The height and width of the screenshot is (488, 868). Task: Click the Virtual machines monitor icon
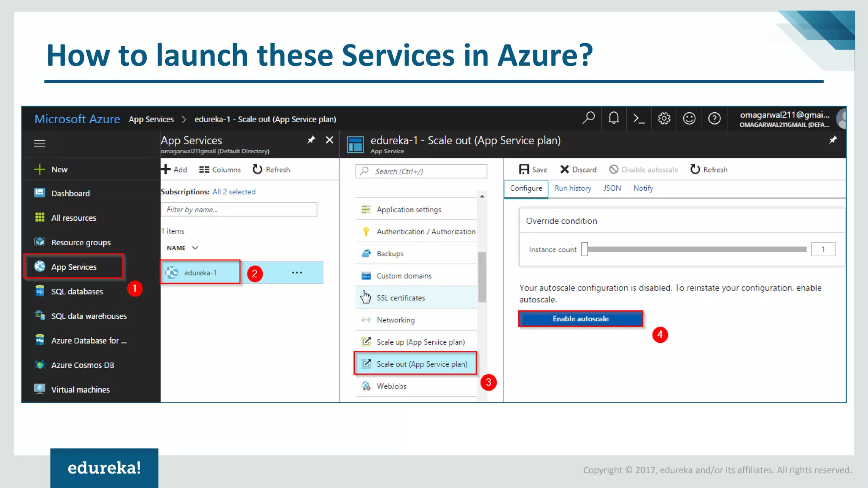(40, 389)
